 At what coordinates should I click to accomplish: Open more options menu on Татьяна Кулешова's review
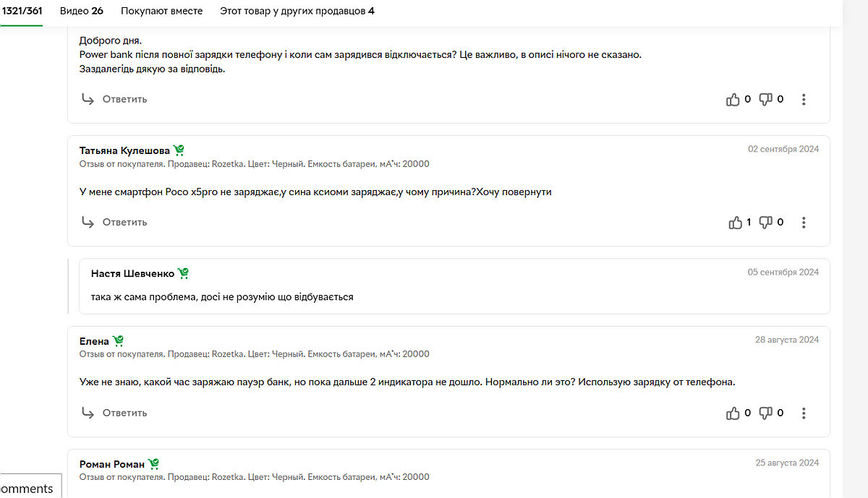804,223
